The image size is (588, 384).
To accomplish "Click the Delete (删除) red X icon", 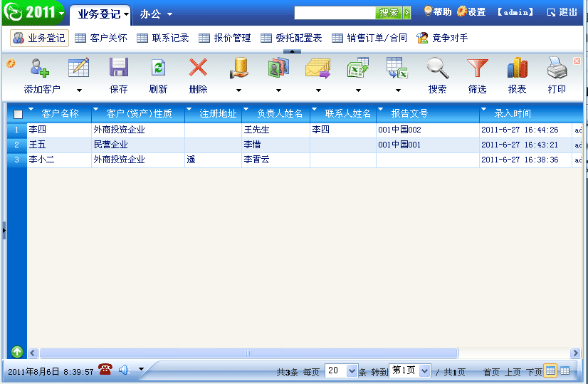I will tap(198, 68).
